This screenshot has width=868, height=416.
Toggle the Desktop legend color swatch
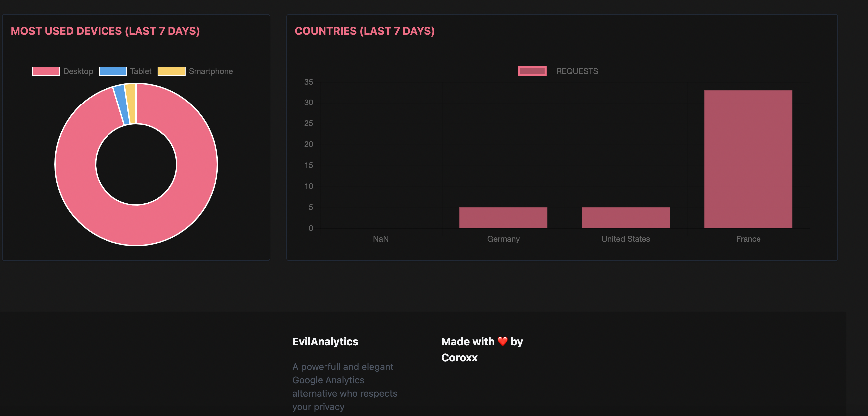(46, 71)
